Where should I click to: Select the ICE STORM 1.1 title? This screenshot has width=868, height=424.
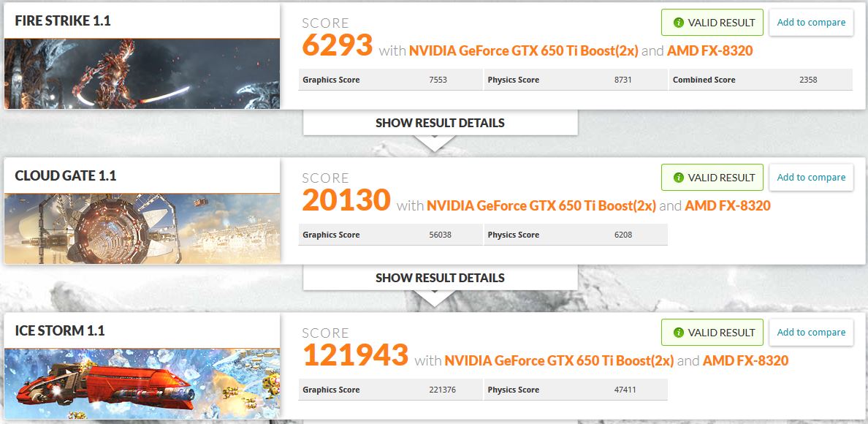(x=60, y=331)
